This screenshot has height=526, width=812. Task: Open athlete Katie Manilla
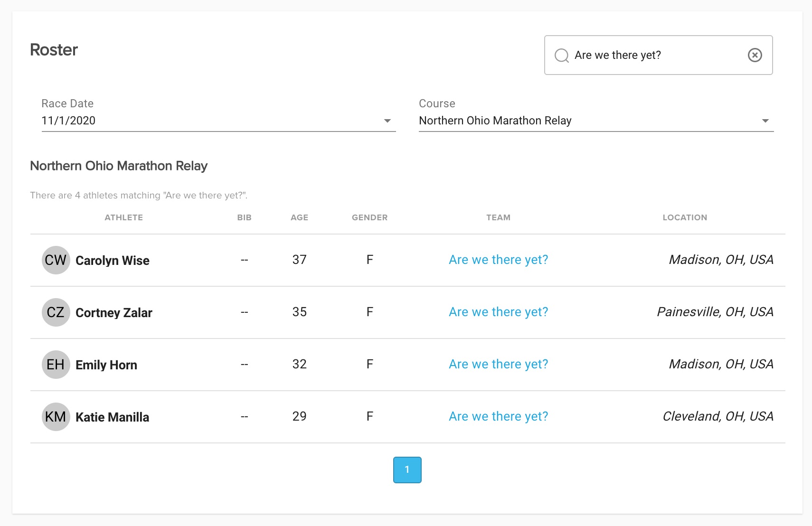[113, 417]
